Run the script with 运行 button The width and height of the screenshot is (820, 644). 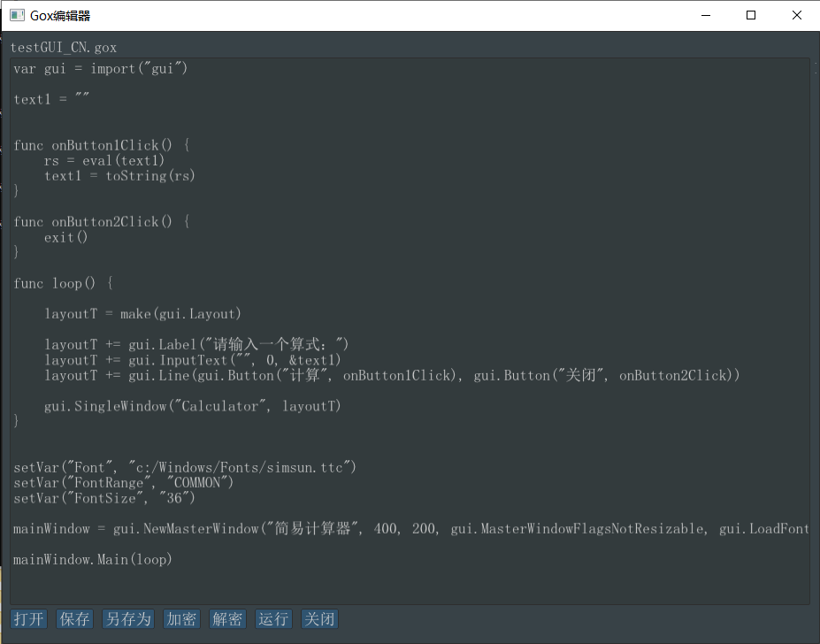[273, 619]
